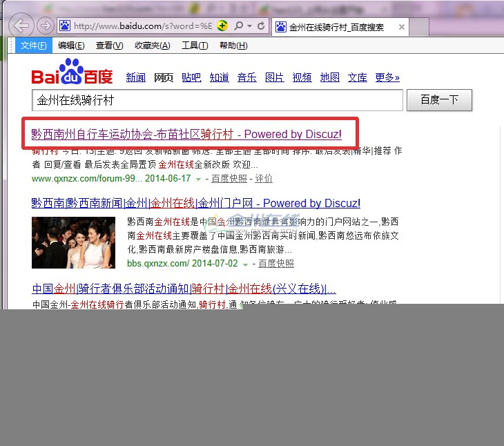Open 百度快照 for the qxnzx.com/forum-99 result
This screenshot has height=446, width=504.
click(x=229, y=179)
